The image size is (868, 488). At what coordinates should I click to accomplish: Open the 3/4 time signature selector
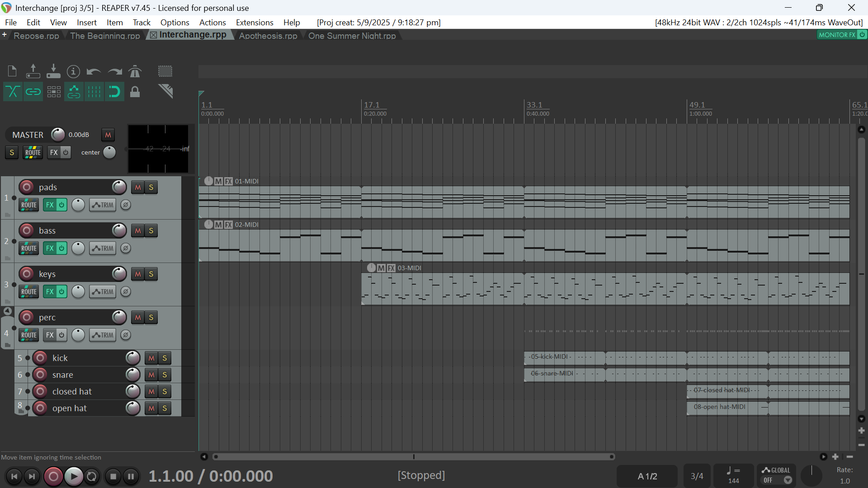click(697, 476)
